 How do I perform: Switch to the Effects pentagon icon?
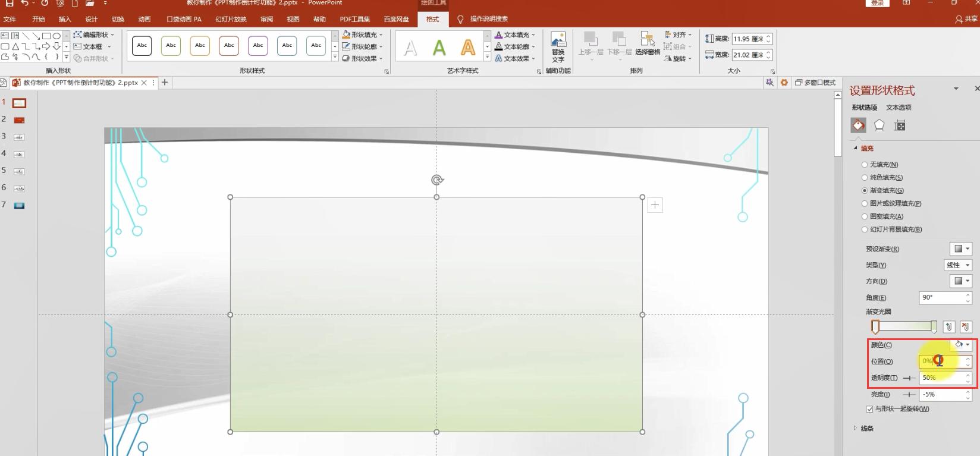click(x=879, y=125)
